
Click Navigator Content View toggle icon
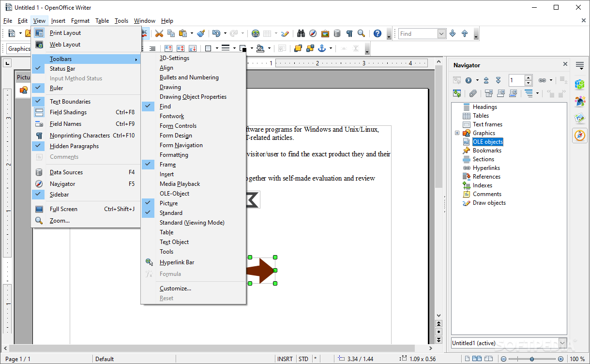click(457, 93)
